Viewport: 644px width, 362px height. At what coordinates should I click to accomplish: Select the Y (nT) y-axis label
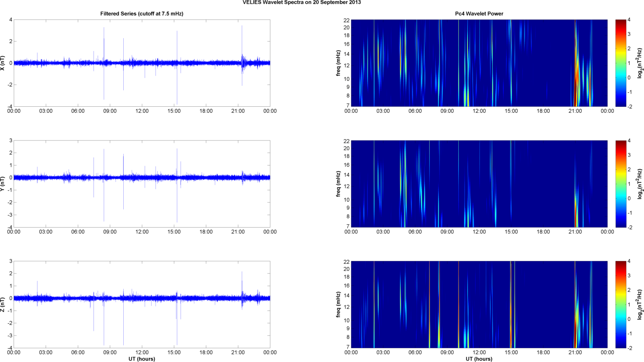[x=3, y=184]
